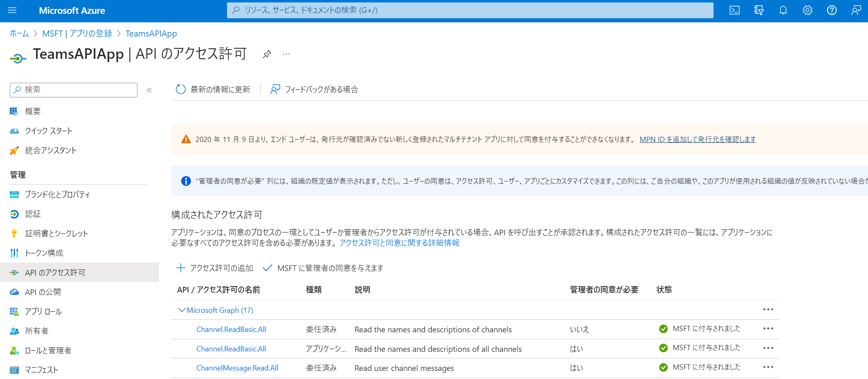This screenshot has height=379, width=868.
Task: Open Cloud Shell from the top bar
Action: point(734,11)
